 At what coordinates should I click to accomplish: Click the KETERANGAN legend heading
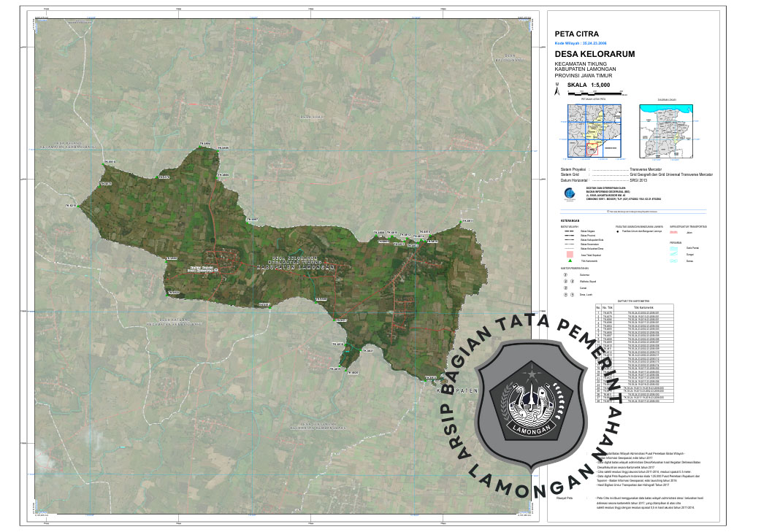(x=560, y=220)
